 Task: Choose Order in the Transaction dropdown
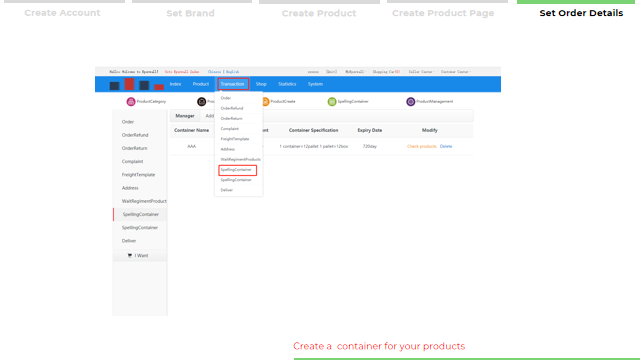point(226,98)
